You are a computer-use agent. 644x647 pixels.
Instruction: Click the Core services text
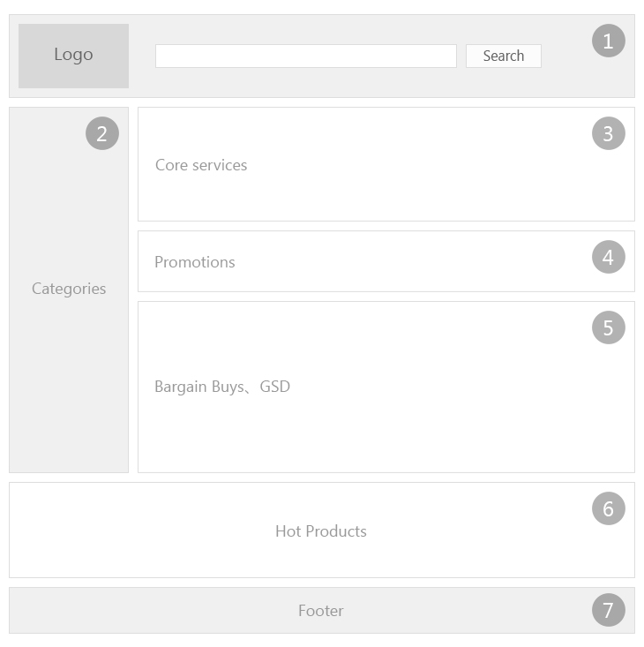(201, 165)
